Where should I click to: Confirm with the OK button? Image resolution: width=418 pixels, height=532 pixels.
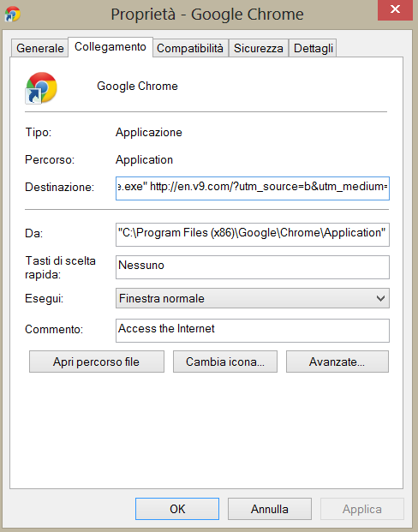[x=177, y=509]
